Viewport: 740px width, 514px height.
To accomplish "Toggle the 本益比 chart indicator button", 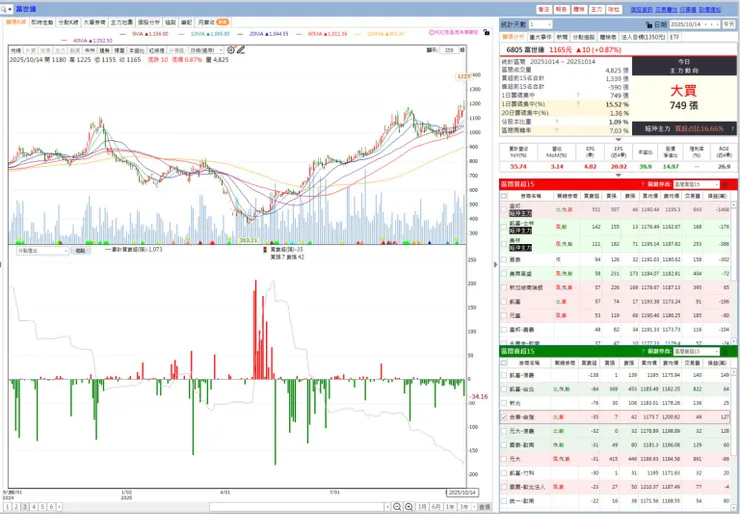I will (x=137, y=50).
